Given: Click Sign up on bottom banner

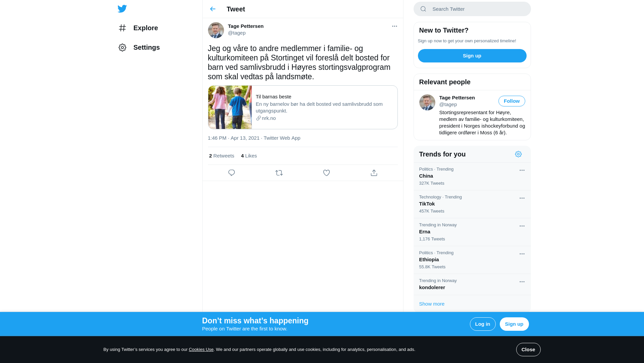Looking at the screenshot, I should pos(514,324).
